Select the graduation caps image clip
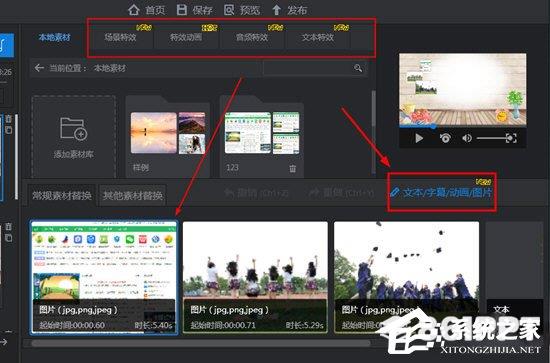Screen dimensions: 550x363 [407, 277]
